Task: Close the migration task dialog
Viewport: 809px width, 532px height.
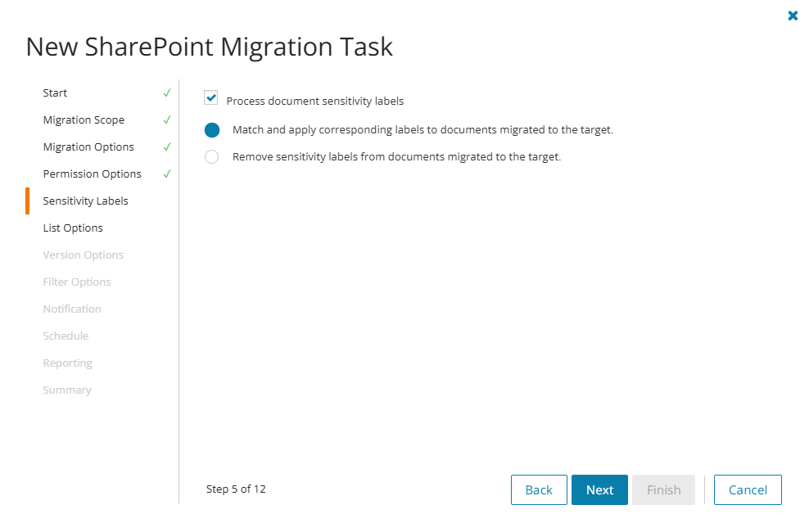Action: (x=793, y=16)
